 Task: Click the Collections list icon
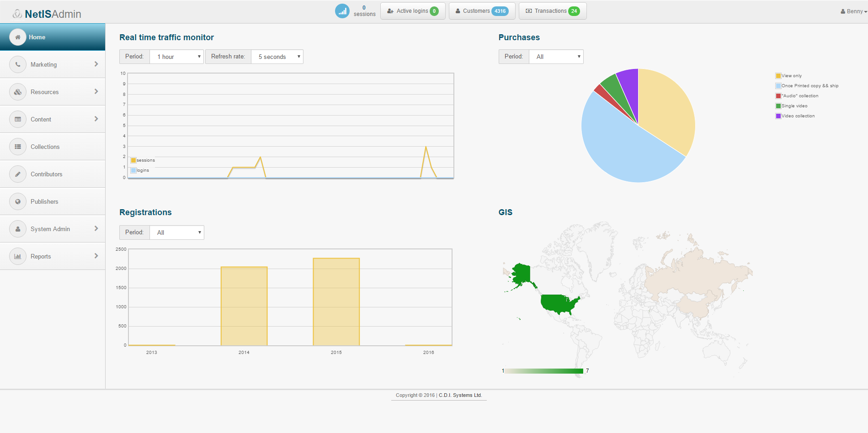(x=18, y=147)
